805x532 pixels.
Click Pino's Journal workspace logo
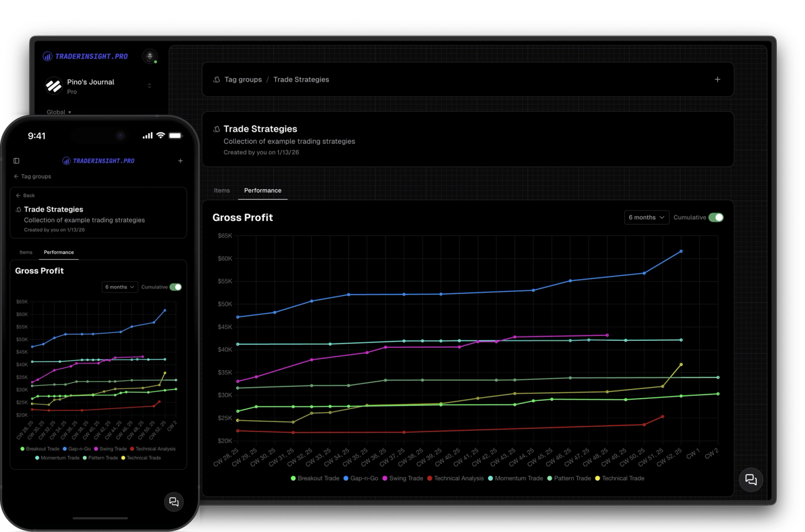(53, 86)
